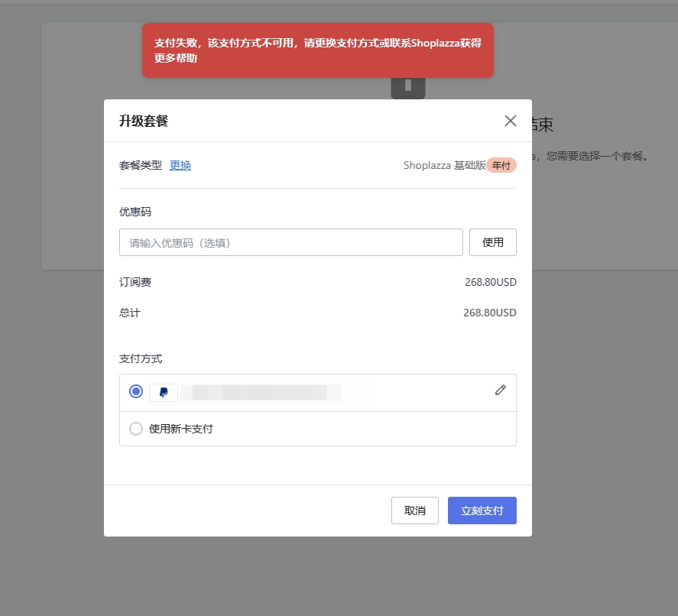Screen dimensions: 678x616
Task: Click the 立刻支付 pay now button
Action: tap(482, 511)
